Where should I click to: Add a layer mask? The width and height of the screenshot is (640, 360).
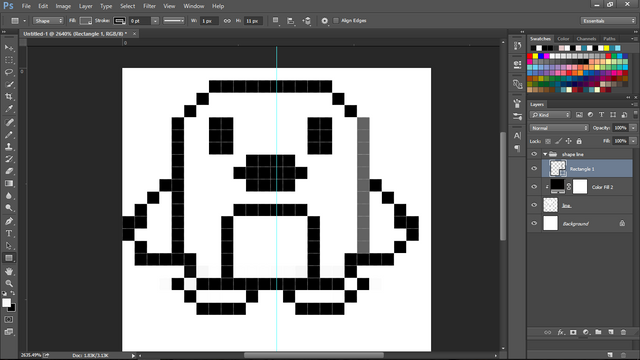click(x=573, y=332)
